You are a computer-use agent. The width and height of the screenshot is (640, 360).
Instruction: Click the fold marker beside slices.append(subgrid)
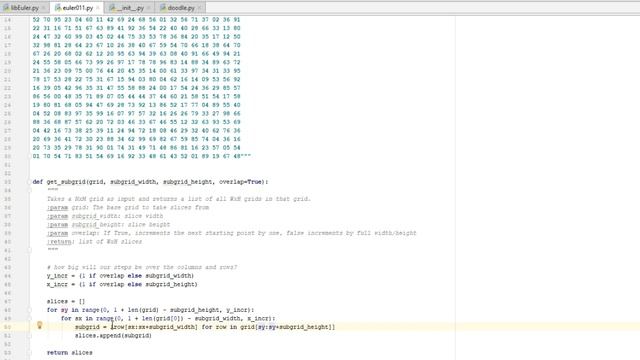[x=29, y=336]
